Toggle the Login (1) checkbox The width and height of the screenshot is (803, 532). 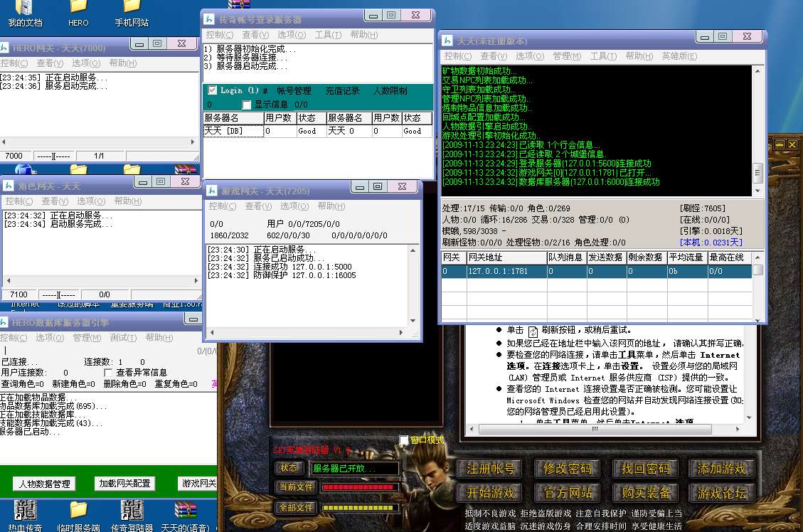pyautogui.click(x=213, y=90)
